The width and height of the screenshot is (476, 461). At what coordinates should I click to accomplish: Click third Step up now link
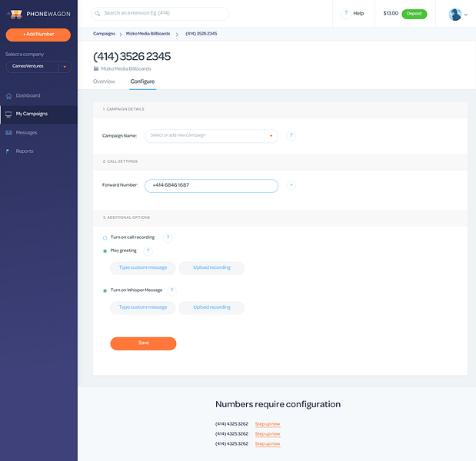point(268,444)
